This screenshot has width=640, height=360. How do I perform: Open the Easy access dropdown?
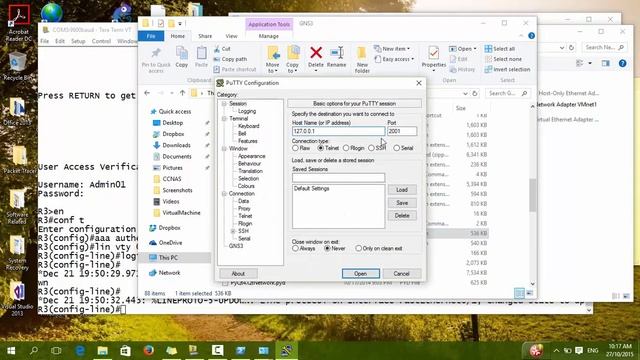tap(394, 59)
